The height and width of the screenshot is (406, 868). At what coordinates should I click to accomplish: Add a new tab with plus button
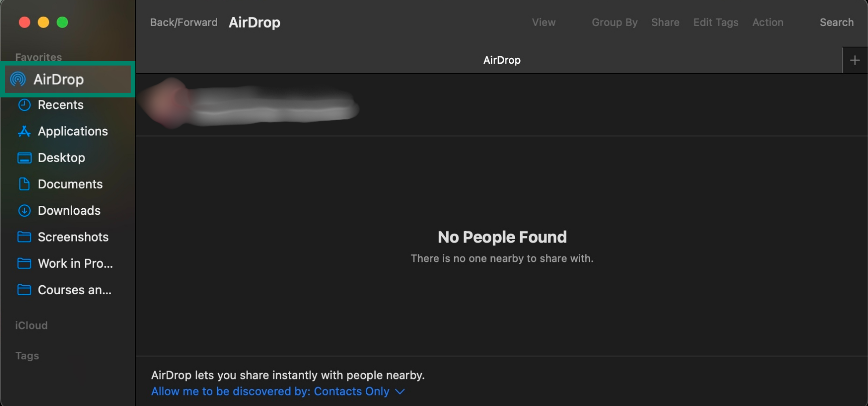pos(855,60)
